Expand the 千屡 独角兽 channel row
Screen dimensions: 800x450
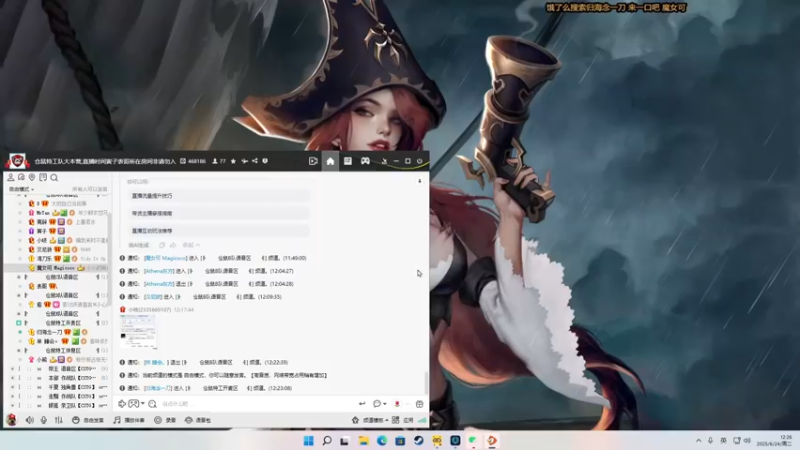(x=12, y=387)
